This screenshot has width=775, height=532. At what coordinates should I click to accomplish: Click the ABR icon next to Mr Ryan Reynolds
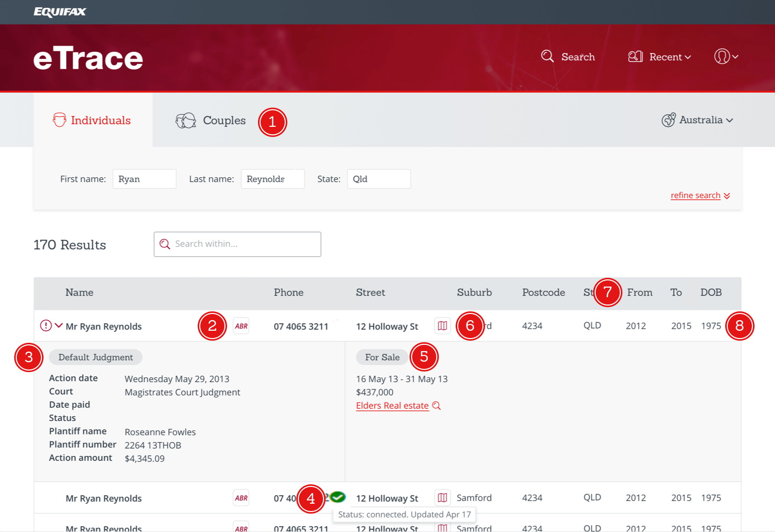point(241,325)
